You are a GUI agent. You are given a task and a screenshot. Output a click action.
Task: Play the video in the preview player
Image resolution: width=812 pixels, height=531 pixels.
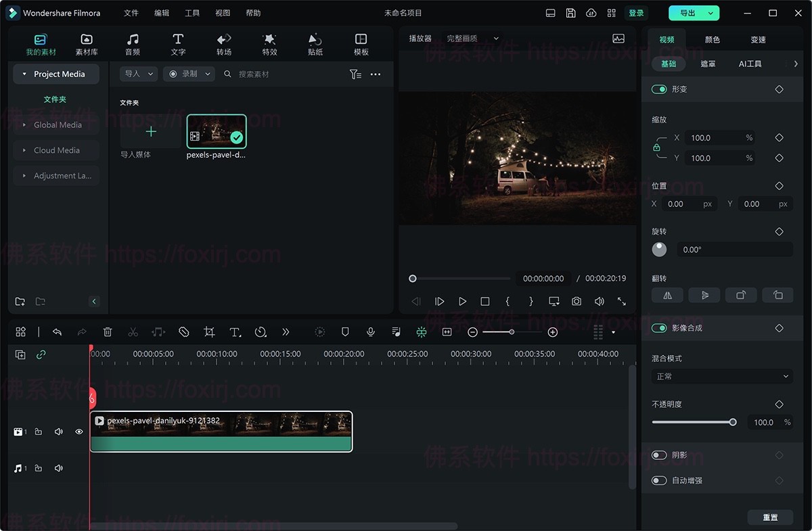click(x=462, y=302)
